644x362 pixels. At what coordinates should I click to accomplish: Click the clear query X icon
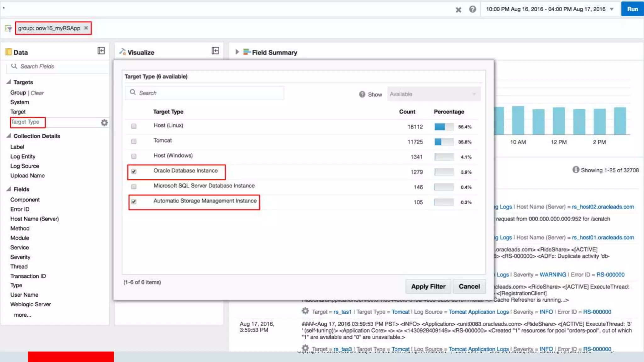coord(458,10)
